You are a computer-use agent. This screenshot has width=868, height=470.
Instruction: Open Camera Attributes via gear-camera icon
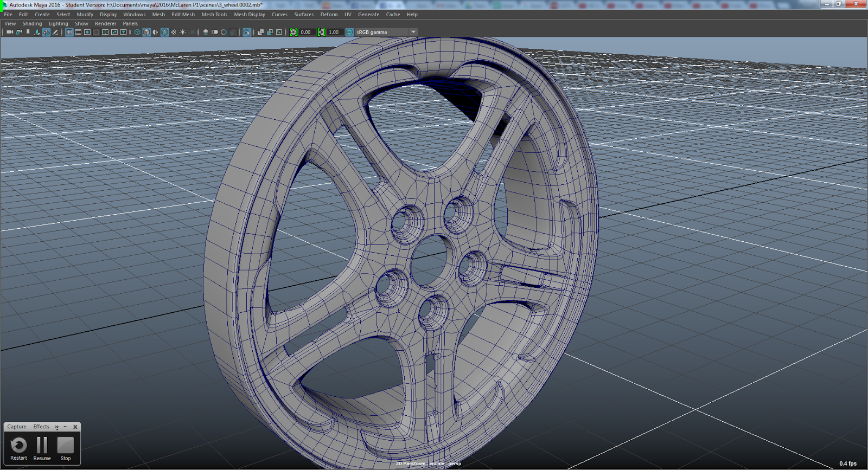pyautogui.click(x=19, y=32)
